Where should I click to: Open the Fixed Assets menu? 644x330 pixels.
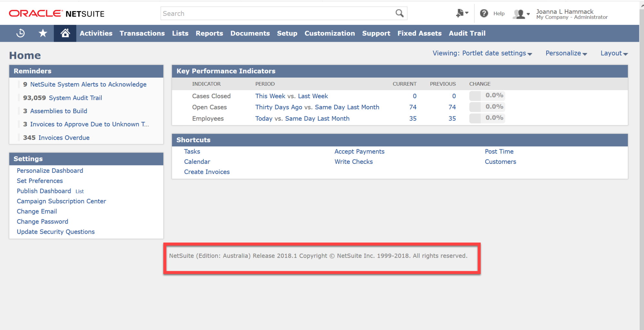point(419,33)
